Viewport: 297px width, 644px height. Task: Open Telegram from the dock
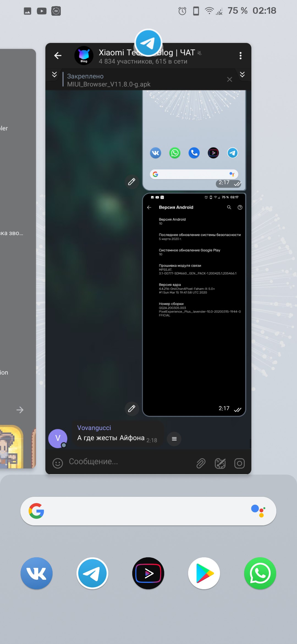tap(92, 573)
